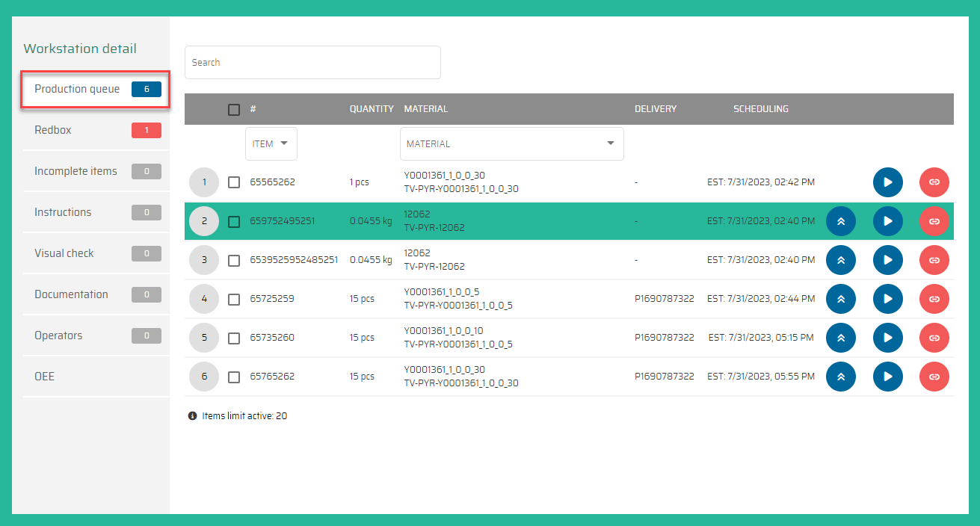
Task: Open the ITEM filter dropdown
Action: pyautogui.click(x=271, y=144)
